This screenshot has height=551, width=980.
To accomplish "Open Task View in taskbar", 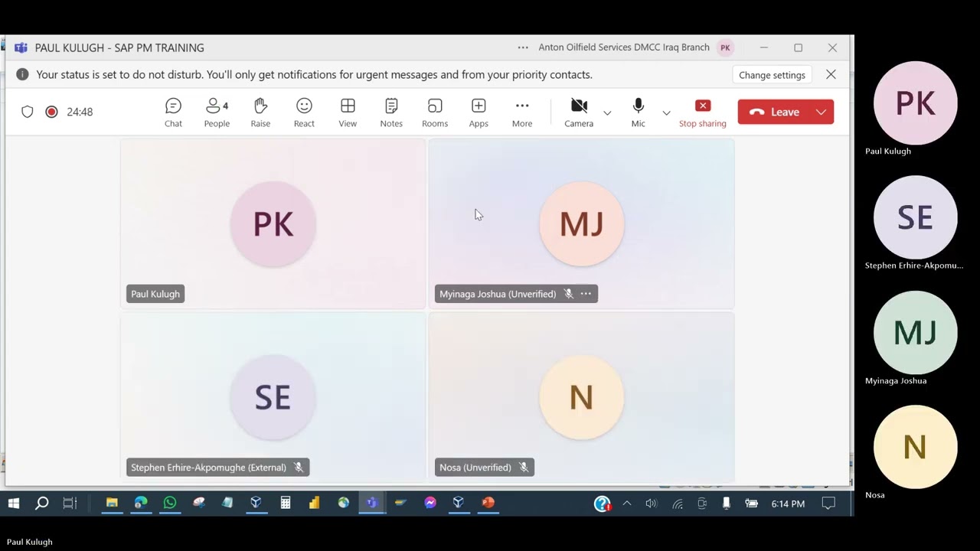I will pos(70,503).
